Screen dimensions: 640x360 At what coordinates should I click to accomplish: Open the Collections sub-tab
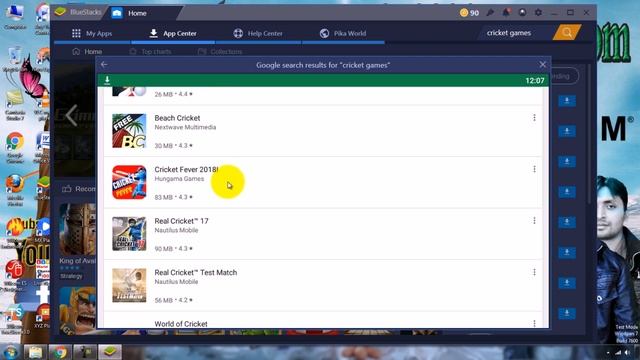(220, 51)
